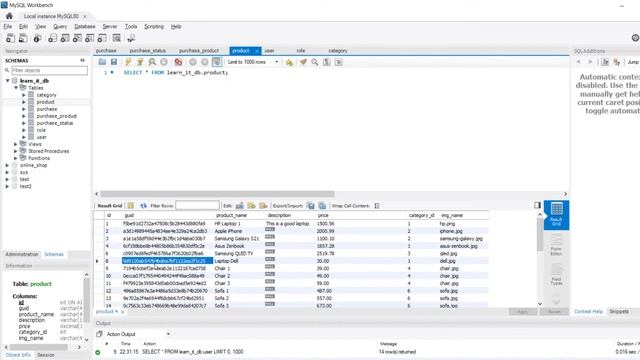Open the object inspector toolbar icon
640x360 pixels.
(37, 38)
